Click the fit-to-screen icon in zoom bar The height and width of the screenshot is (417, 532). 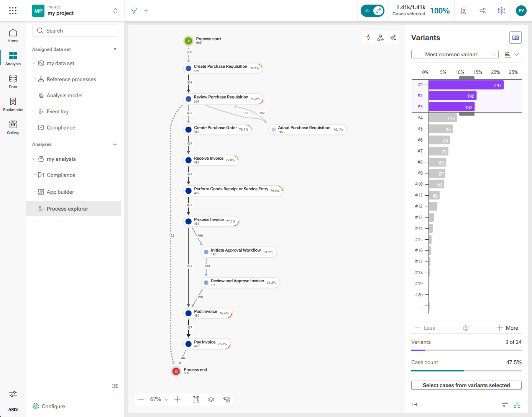point(196,399)
